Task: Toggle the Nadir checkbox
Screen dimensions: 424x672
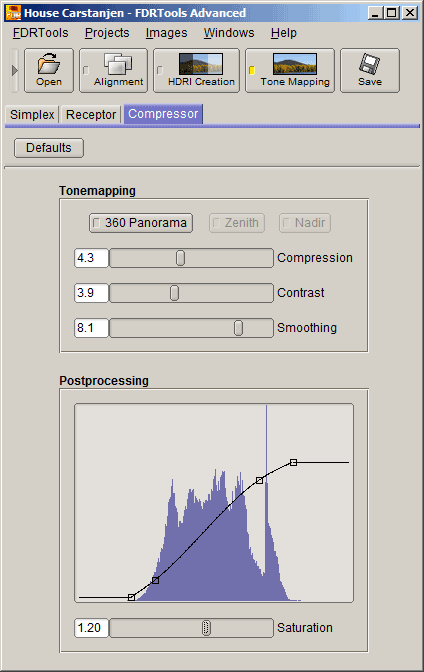Action: click(x=286, y=223)
